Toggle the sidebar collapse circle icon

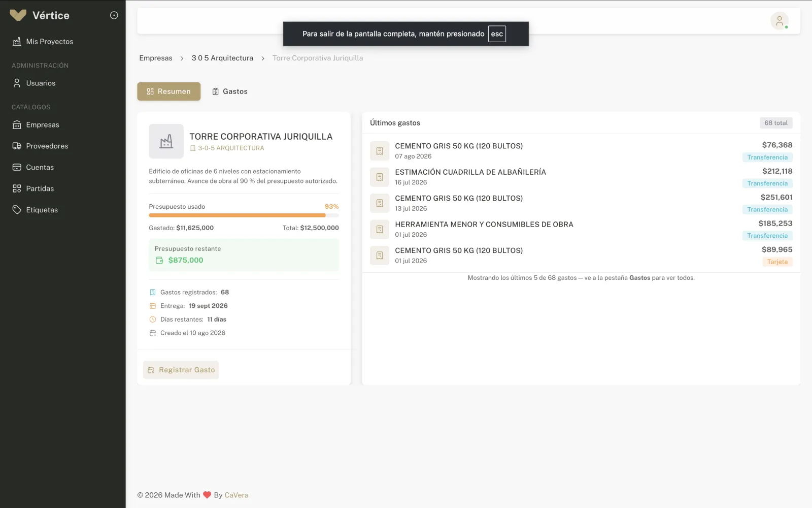click(x=114, y=15)
